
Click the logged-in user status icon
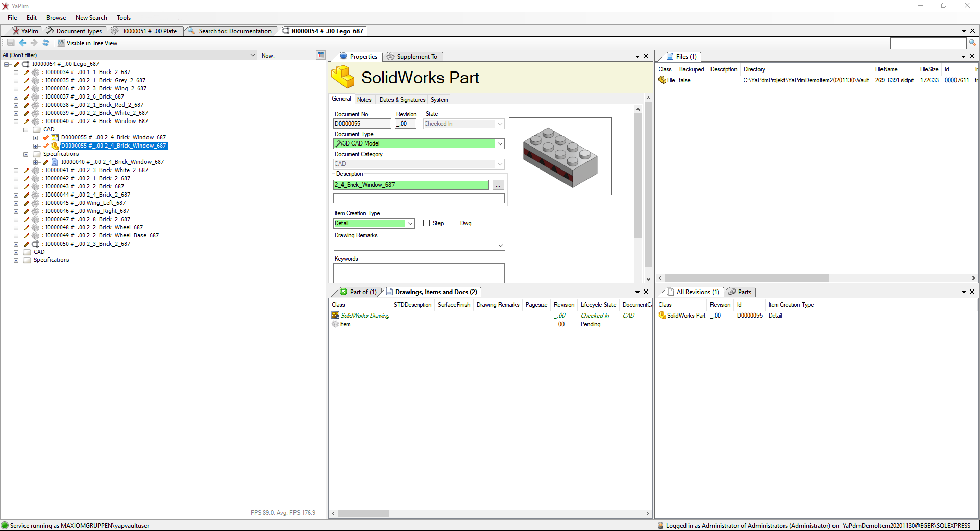(x=660, y=525)
